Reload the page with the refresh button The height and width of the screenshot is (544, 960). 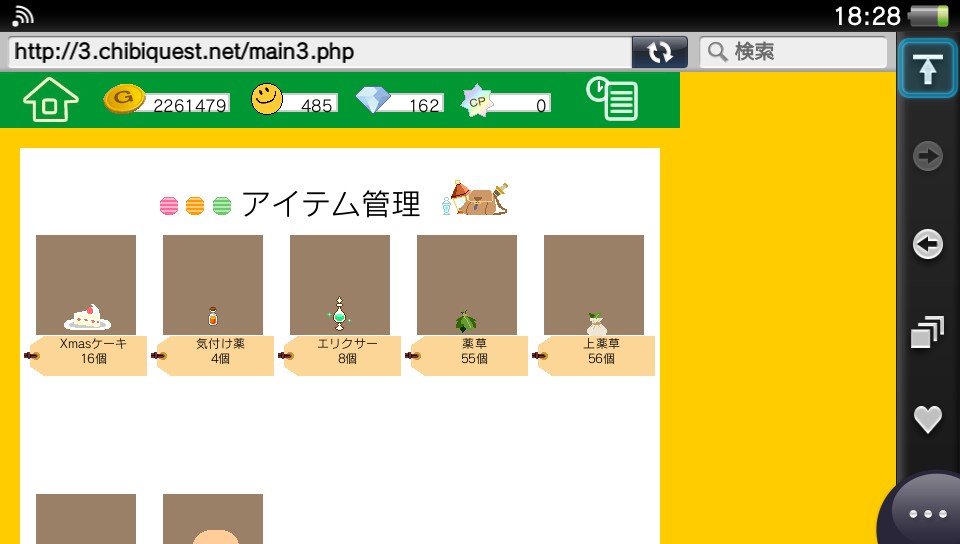pyautogui.click(x=659, y=52)
